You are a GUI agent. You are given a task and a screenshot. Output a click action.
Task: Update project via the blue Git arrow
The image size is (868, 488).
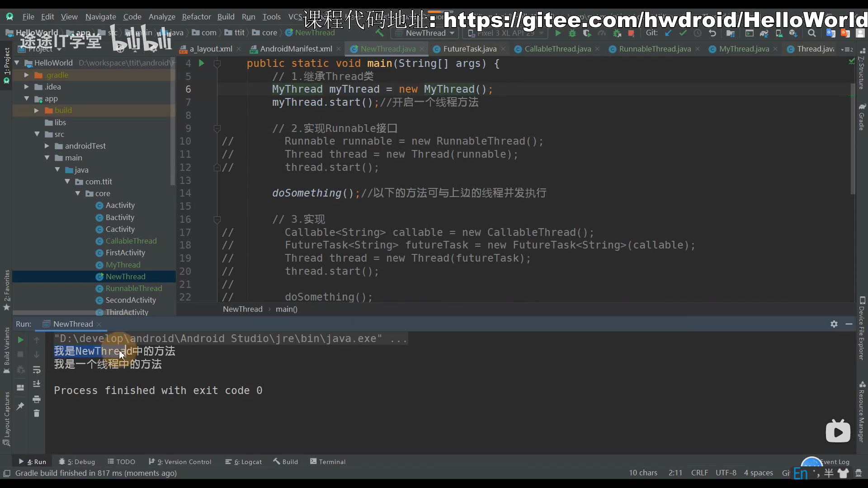[668, 33]
